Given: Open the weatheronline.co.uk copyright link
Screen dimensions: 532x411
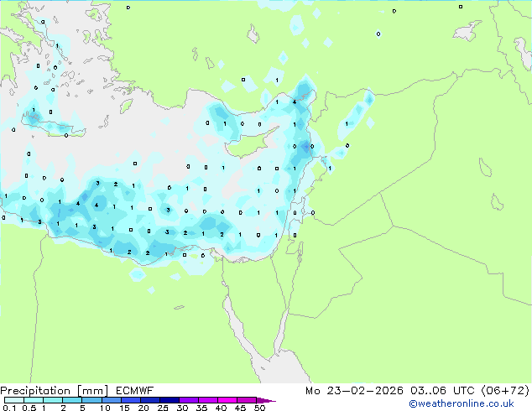Looking at the screenshot, I should (x=461, y=403).
